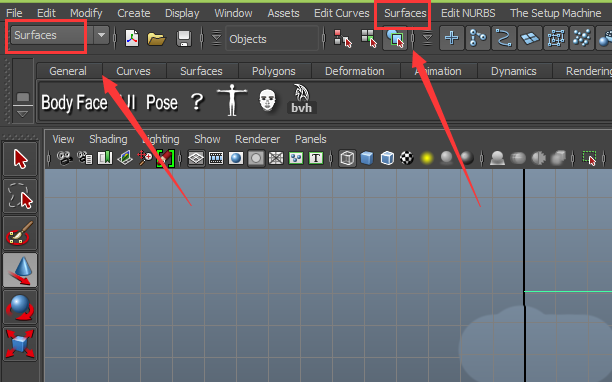Image resolution: width=612 pixels, height=382 pixels.
Task: Enable Wireframe display cube icon
Action: [347, 158]
